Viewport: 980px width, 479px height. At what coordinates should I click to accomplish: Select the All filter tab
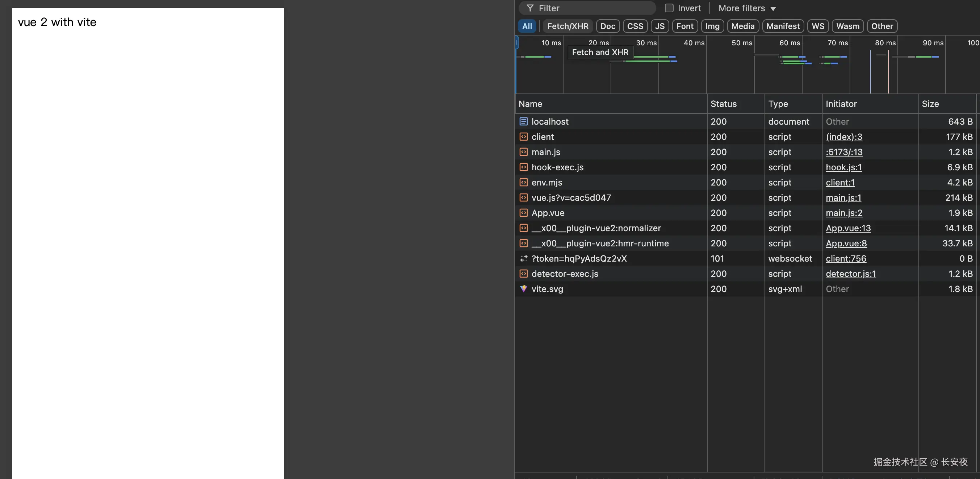click(x=527, y=26)
